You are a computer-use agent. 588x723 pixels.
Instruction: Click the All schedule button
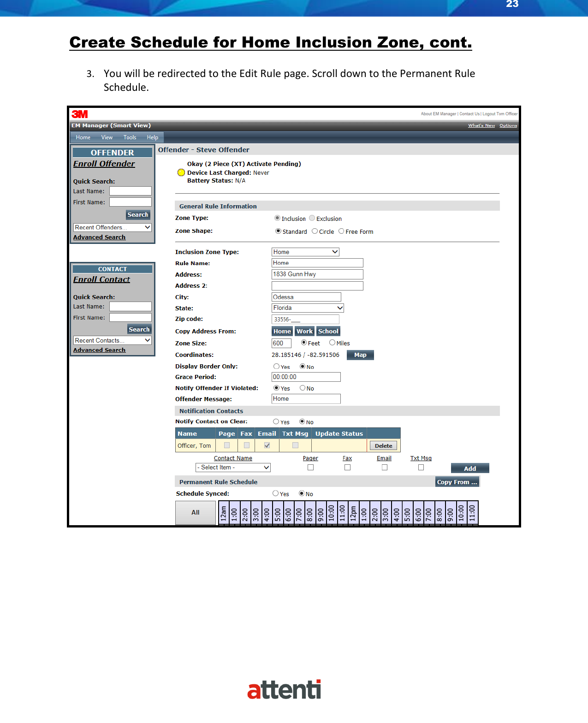(x=196, y=512)
